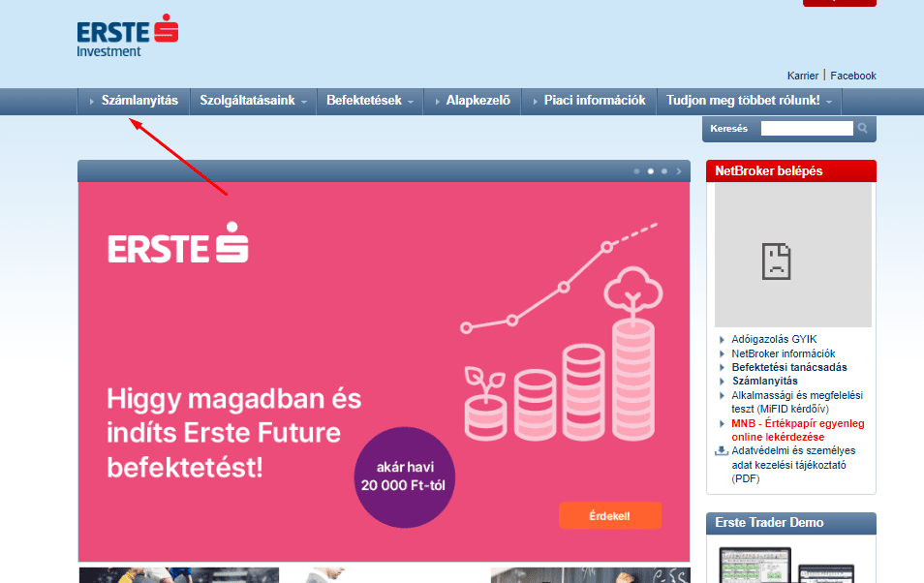Image resolution: width=924 pixels, height=583 pixels.
Task: Select the third carousel dot
Action: coord(664,171)
